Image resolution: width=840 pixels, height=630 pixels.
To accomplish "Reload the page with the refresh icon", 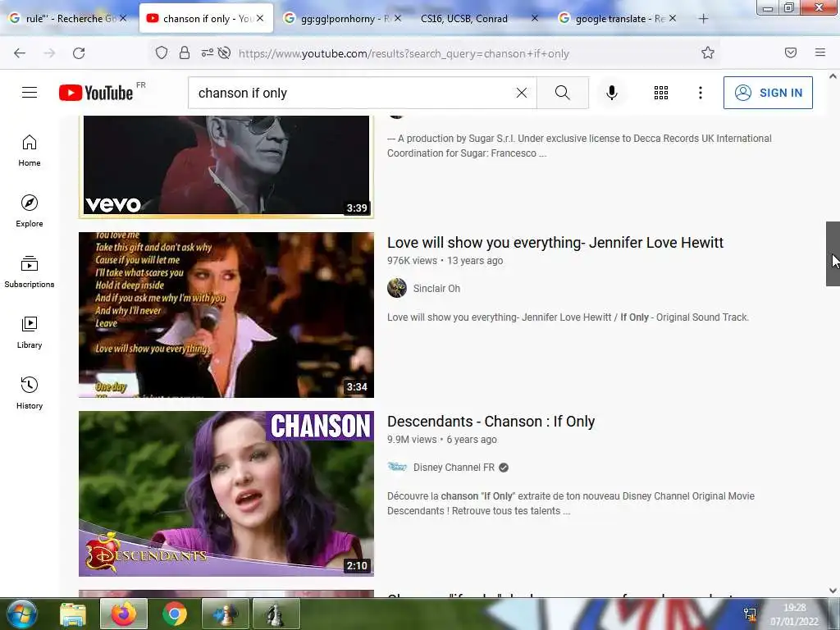I will pos(79,52).
